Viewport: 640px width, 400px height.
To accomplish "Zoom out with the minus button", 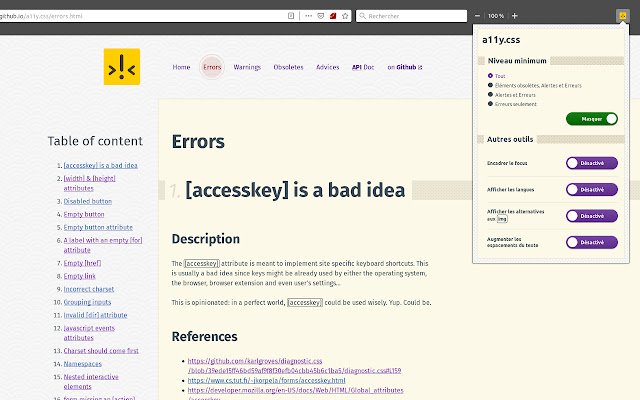I will [478, 16].
